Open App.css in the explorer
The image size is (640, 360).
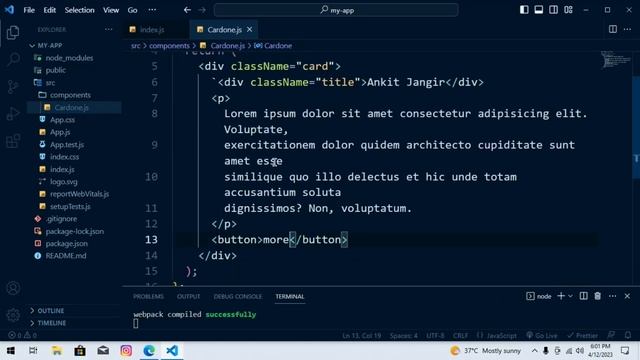(x=62, y=120)
